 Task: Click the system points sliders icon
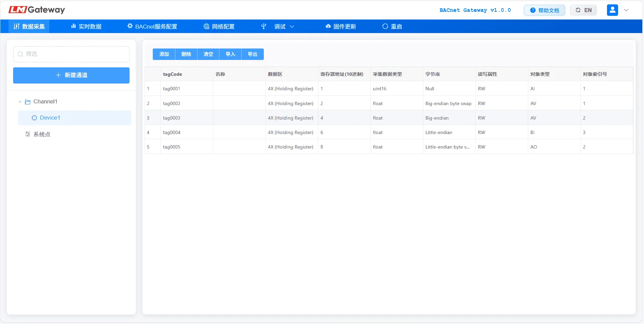coord(28,134)
